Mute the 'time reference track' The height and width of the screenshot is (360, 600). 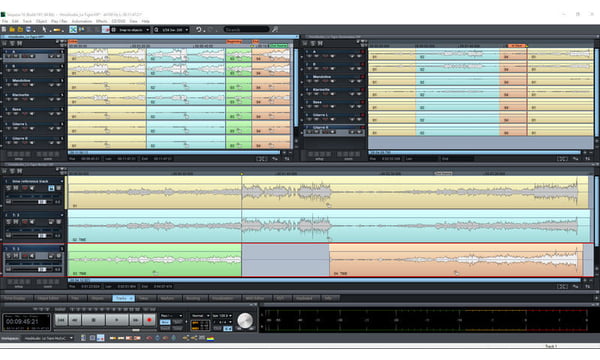[16, 188]
